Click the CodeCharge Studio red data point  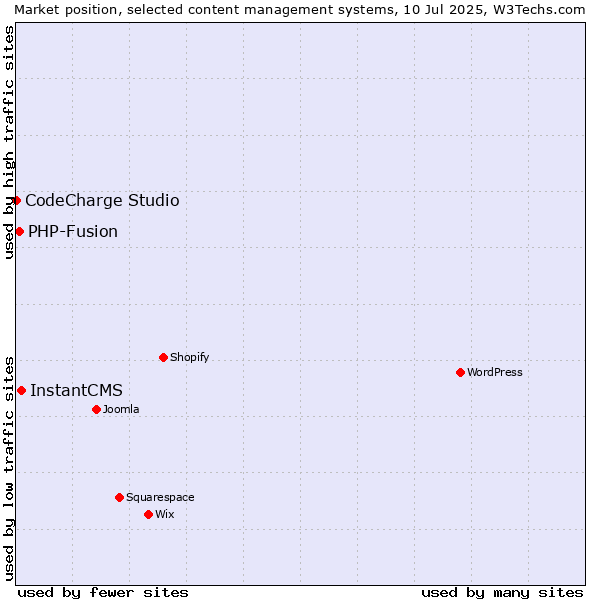(16, 201)
